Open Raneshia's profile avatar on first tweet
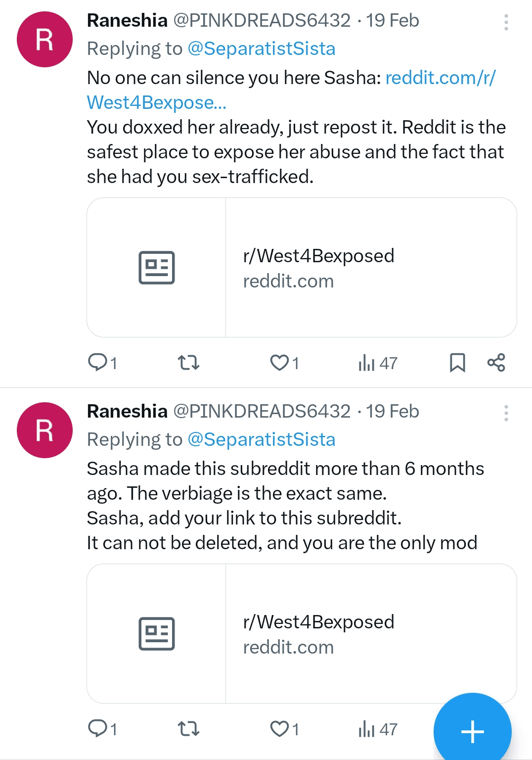The width and height of the screenshot is (532, 760). tap(44, 40)
